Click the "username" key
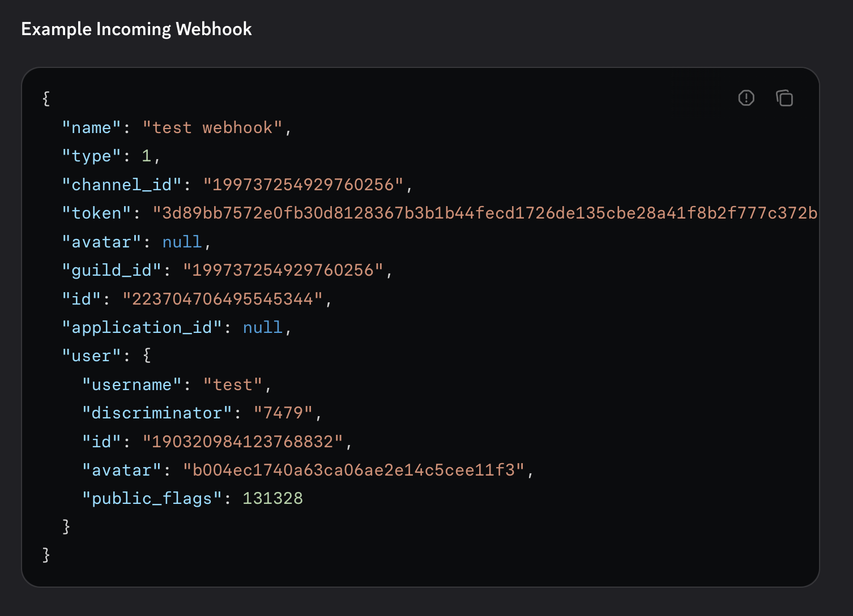This screenshot has width=853, height=616. click(x=132, y=384)
